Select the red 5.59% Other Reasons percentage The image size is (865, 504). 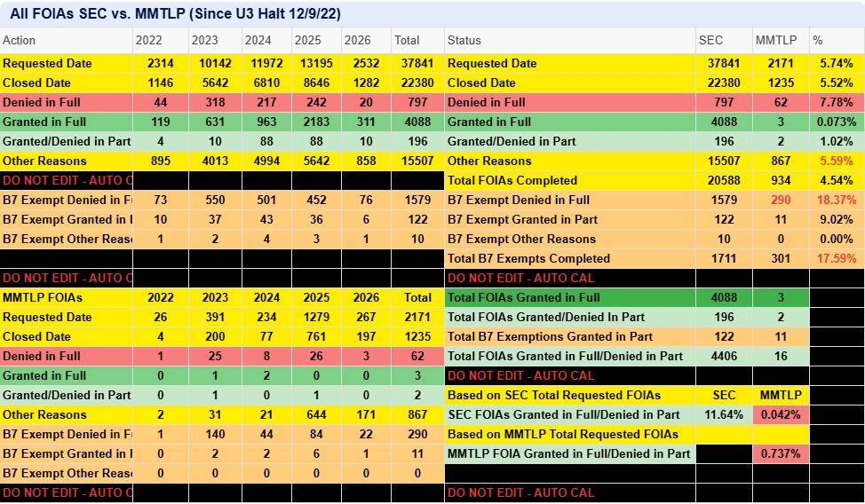837,161
